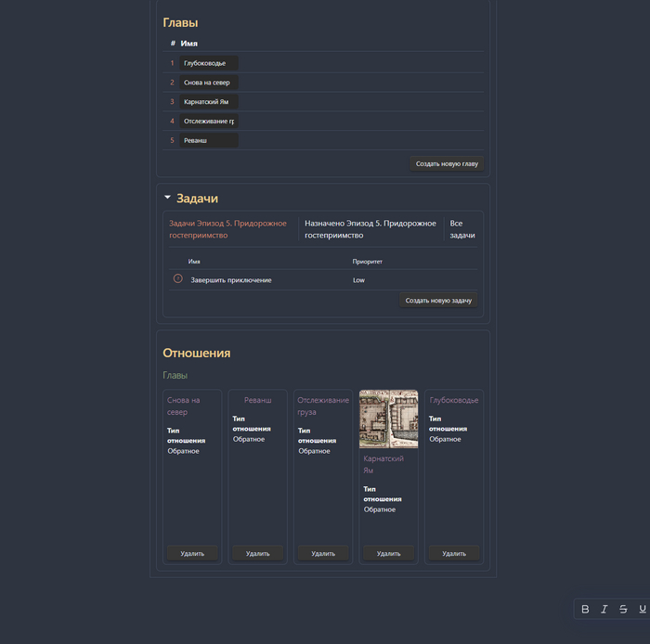The height and width of the screenshot is (644, 650).
Task: Click Создать новую главу button
Action: click(x=447, y=163)
